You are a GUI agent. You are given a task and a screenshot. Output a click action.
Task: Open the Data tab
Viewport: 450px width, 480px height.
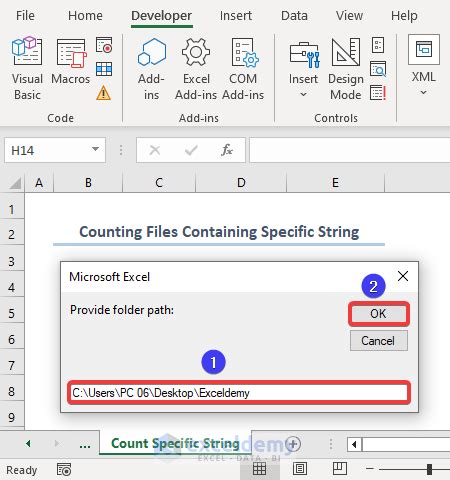(x=294, y=15)
